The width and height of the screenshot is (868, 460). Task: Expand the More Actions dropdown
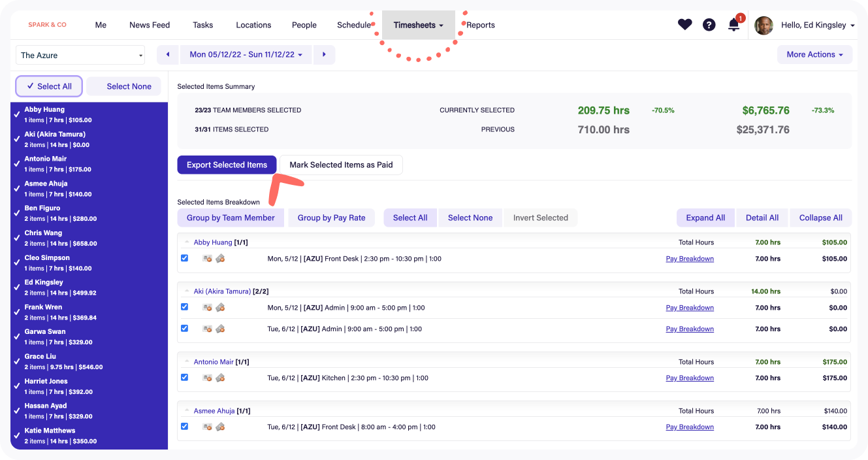(814, 55)
